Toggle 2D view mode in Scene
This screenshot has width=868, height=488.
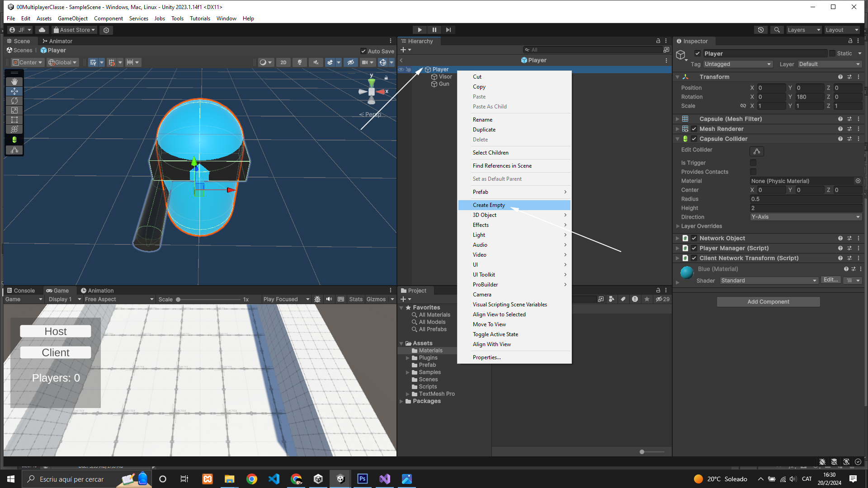(283, 62)
